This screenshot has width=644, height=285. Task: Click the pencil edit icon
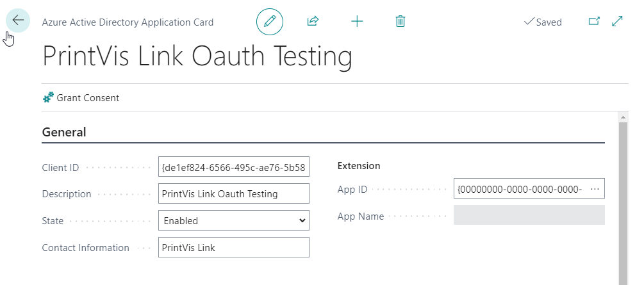point(270,21)
